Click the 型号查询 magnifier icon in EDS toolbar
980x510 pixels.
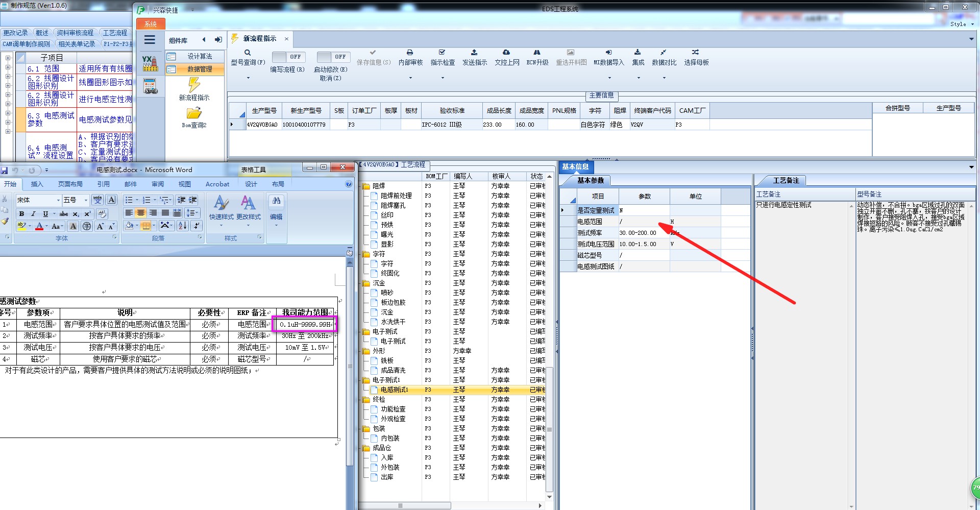pos(248,53)
